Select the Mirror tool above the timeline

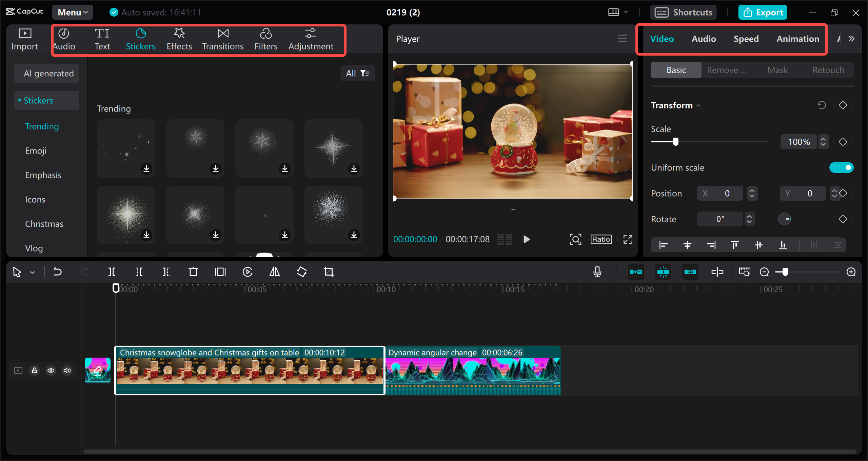274,272
